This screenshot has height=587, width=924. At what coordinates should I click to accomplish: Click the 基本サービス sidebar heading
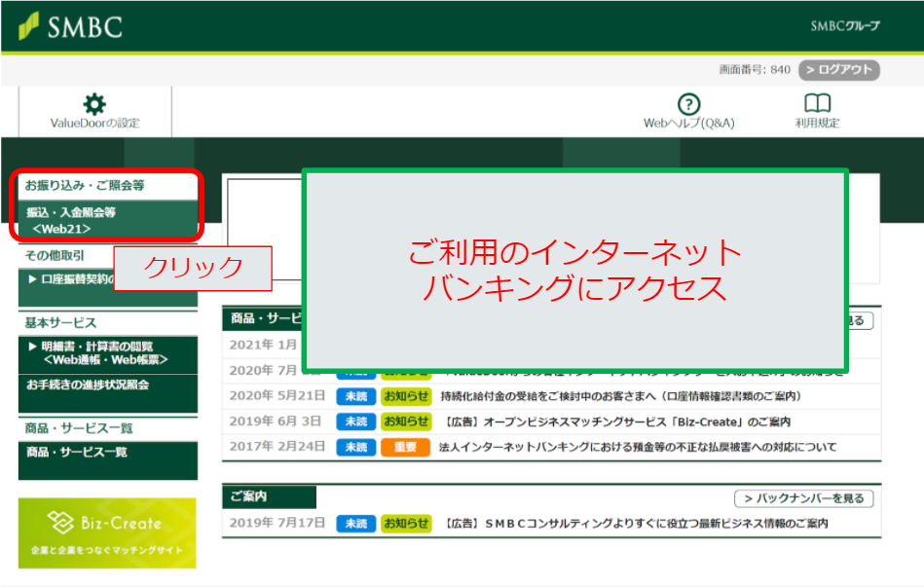click(x=60, y=323)
